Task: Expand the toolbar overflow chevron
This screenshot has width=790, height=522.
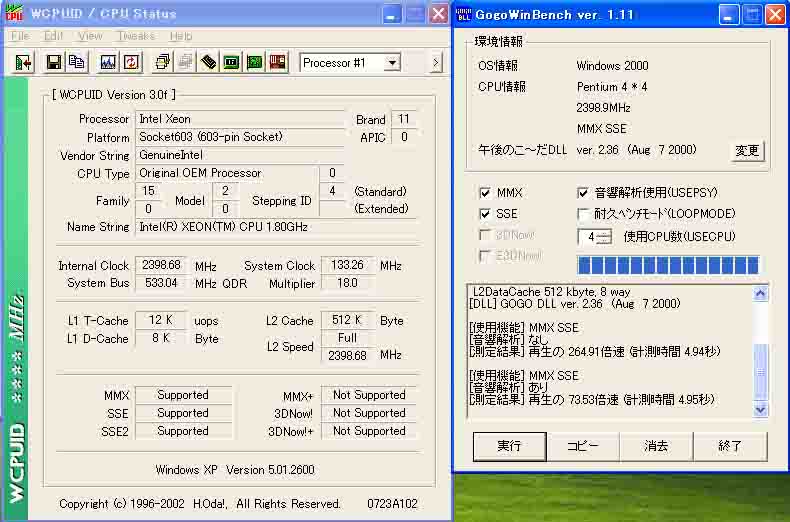Action: tap(436, 63)
